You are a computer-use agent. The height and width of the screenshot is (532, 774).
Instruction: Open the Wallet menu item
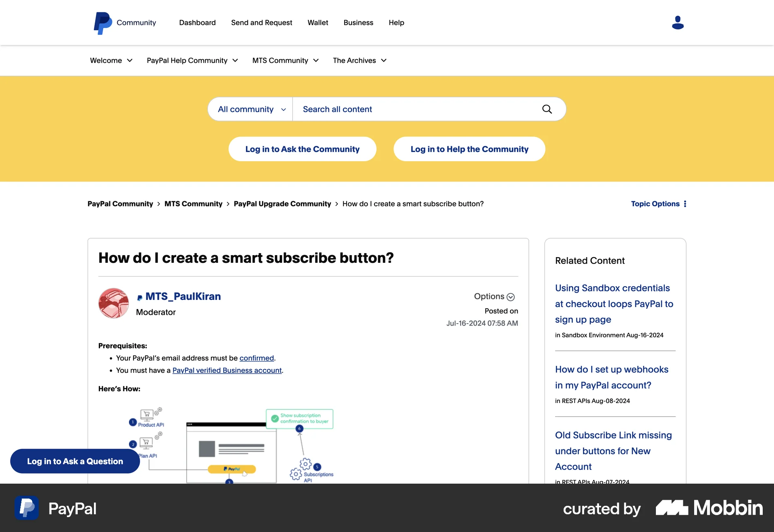click(x=318, y=23)
